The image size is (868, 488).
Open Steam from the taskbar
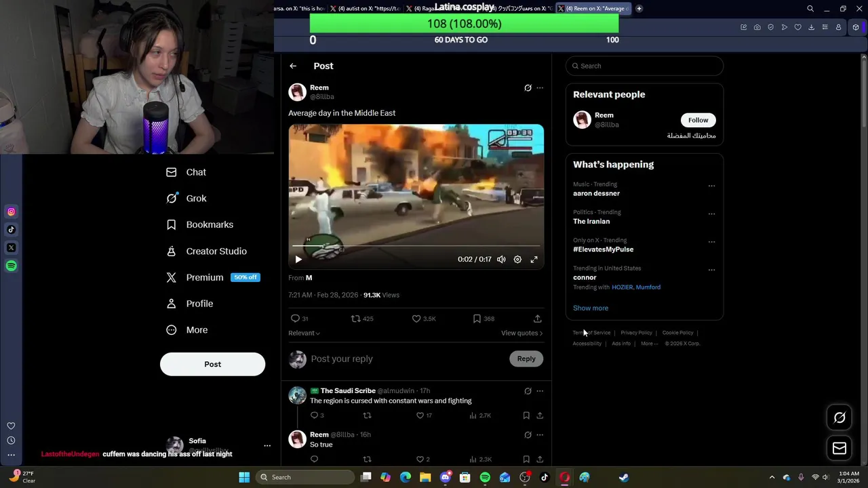point(623,477)
